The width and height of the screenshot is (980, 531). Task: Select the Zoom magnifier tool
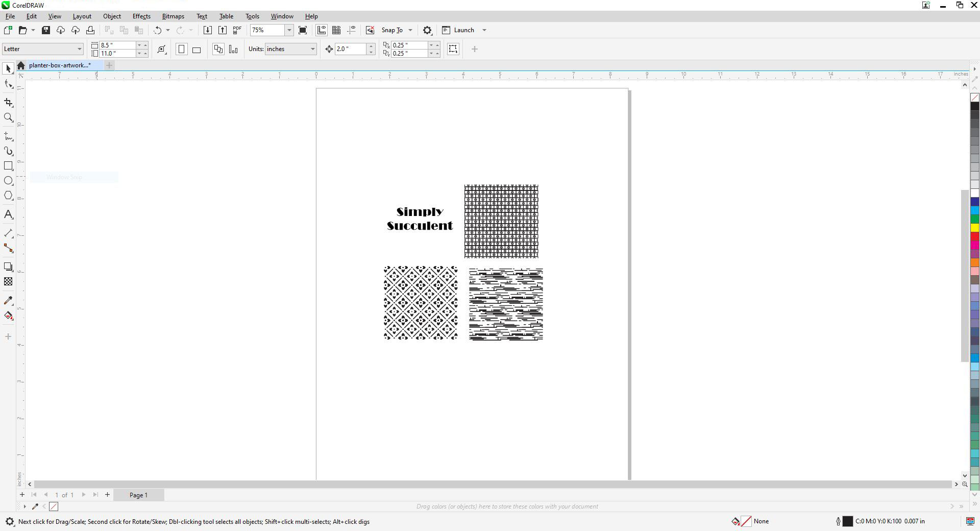pos(8,117)
